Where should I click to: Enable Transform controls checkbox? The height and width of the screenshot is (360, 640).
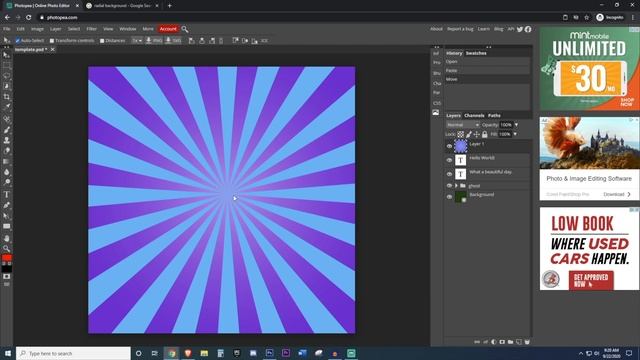point(52,41)
